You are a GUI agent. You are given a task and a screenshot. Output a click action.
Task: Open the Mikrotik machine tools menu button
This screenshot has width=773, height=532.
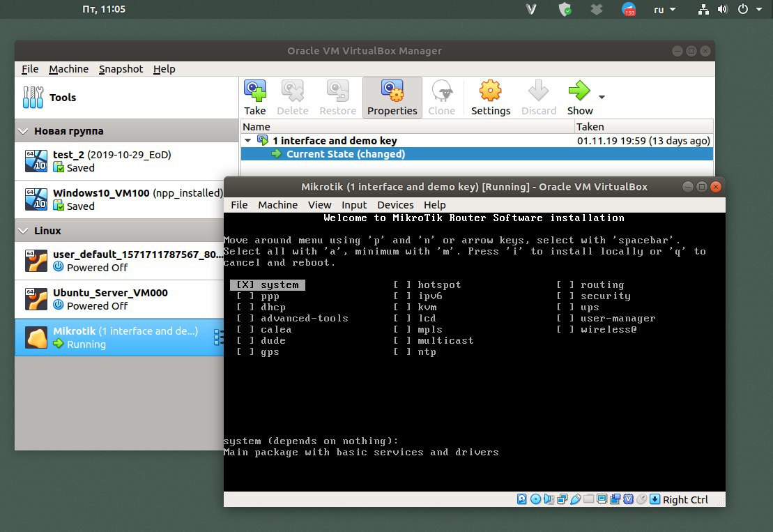pos(217,337)
